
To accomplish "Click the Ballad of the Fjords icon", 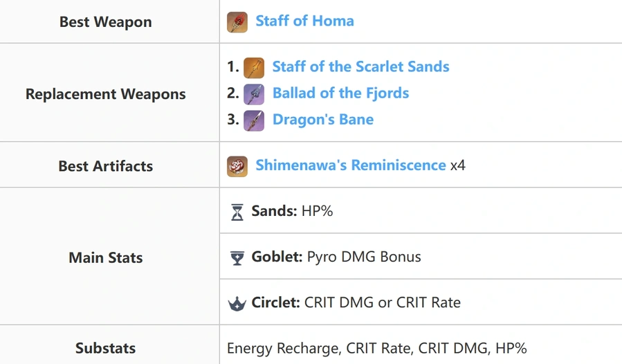I will [x=254, y=94].
